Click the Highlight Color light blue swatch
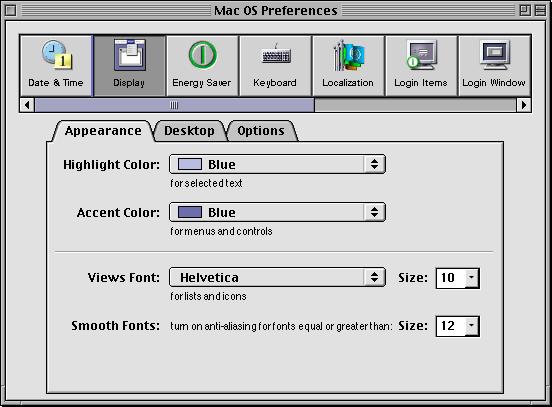The image size is (552, 407). point(190,164)
